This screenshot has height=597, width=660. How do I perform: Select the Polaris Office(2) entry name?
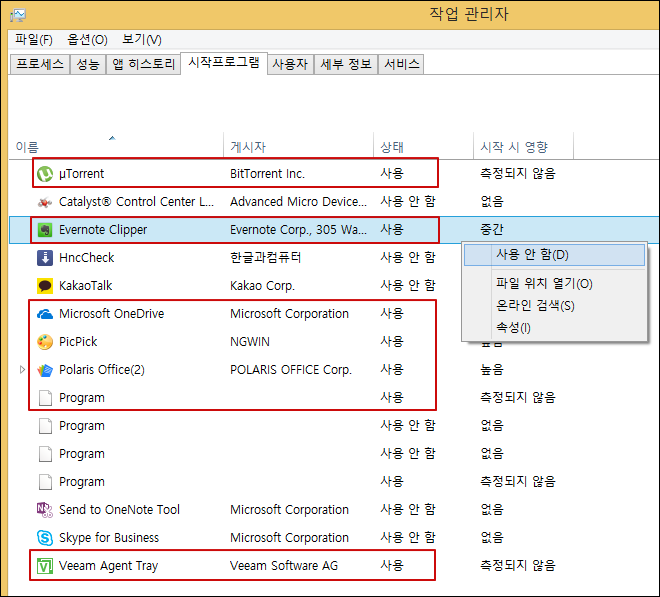click(x=102, y=370)
